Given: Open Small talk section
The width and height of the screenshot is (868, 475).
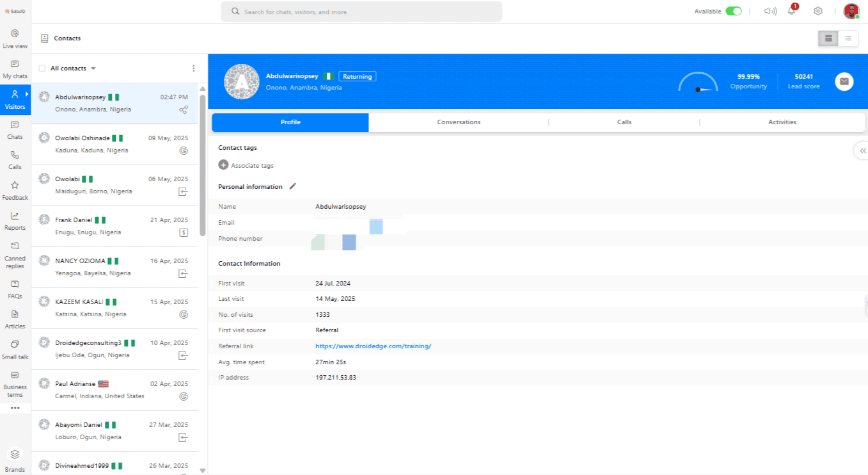Looking at the screenshot, I should pos(15,350).
